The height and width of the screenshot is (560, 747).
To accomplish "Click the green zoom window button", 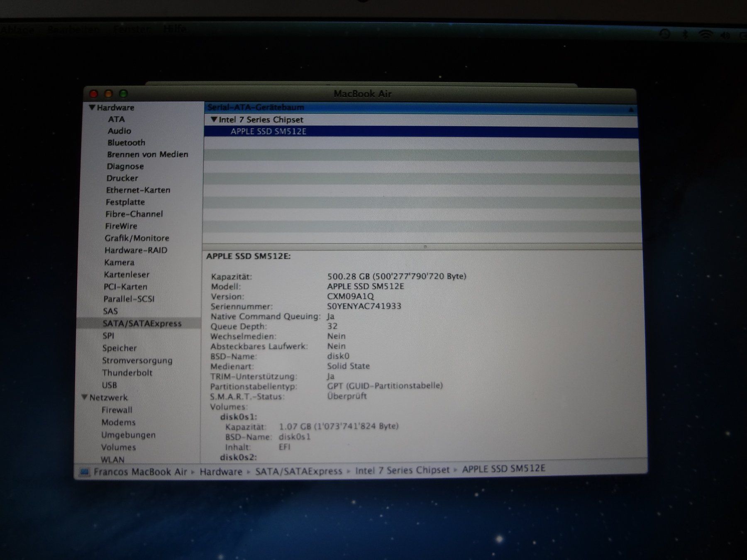I will coord(123,94).
